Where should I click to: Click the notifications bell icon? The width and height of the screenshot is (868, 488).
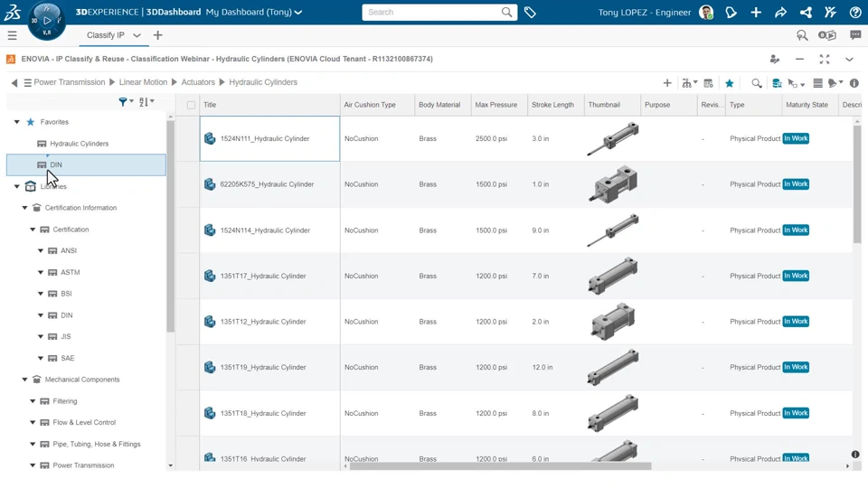731,13
